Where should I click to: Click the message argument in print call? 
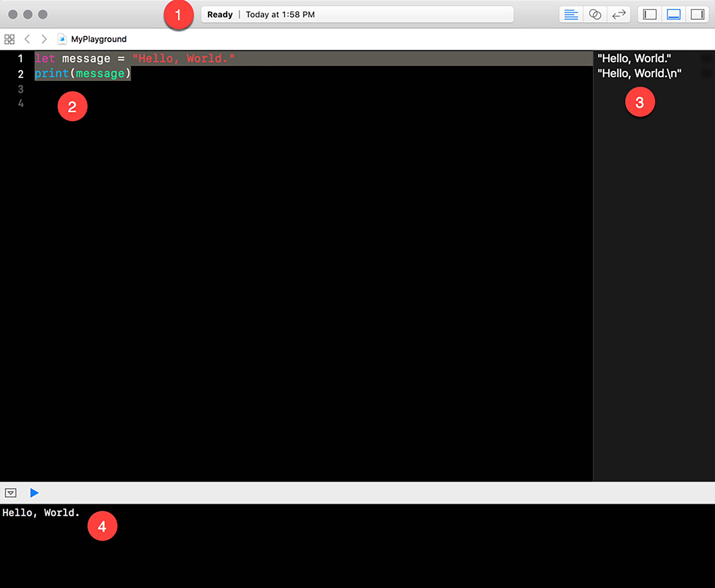coord(100,73)
